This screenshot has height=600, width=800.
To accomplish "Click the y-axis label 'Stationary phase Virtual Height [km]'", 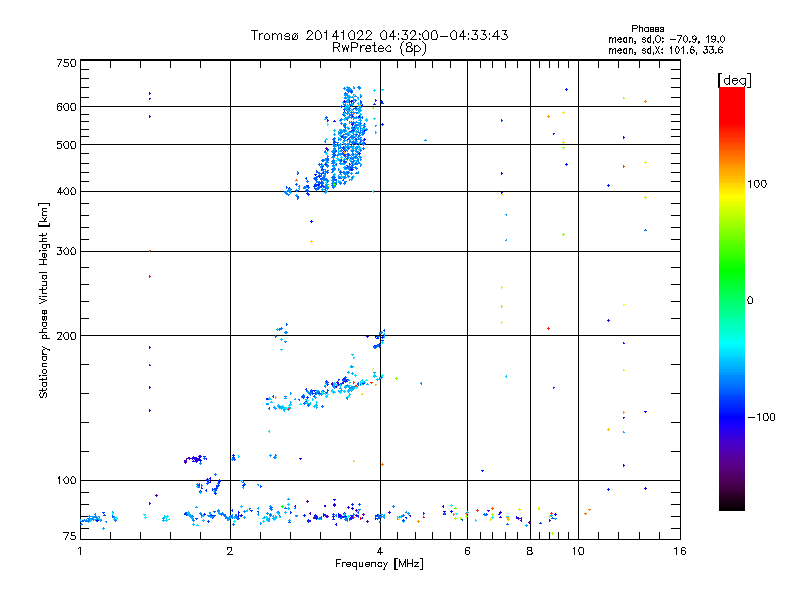I will pos(43,300).
